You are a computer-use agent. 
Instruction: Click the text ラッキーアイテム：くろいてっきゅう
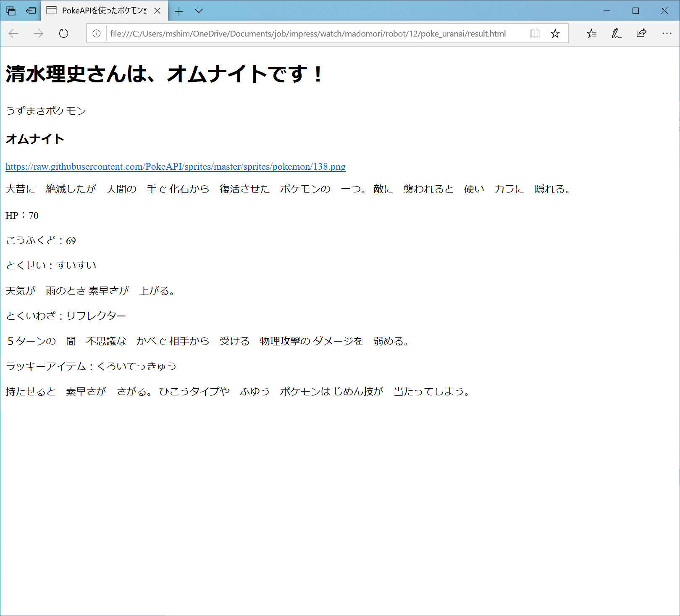91,366
